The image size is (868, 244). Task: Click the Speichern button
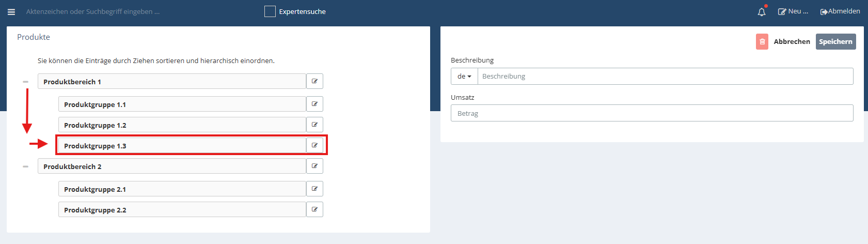click(835, 42)
